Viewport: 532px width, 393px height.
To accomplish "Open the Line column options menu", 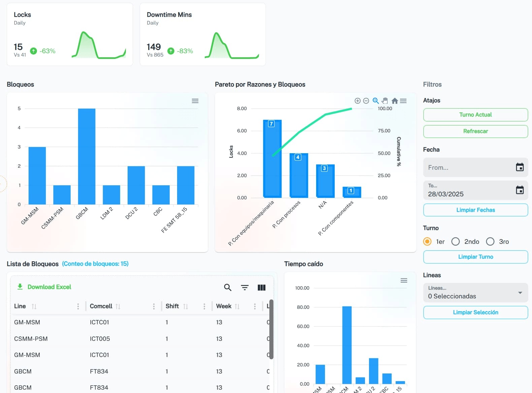I will [78, 306].
